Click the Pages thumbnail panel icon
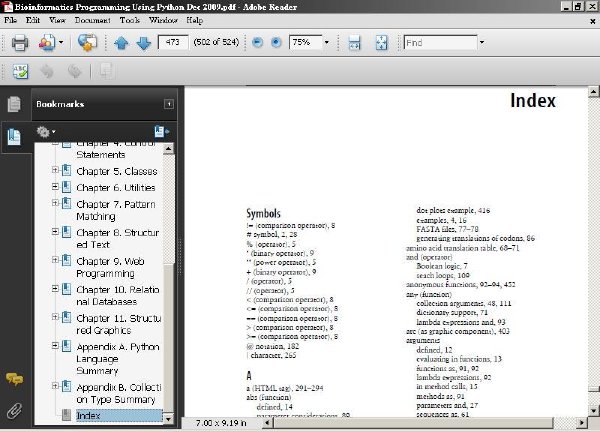The height and width of the screenshot is (432, 600). (14, 104)
